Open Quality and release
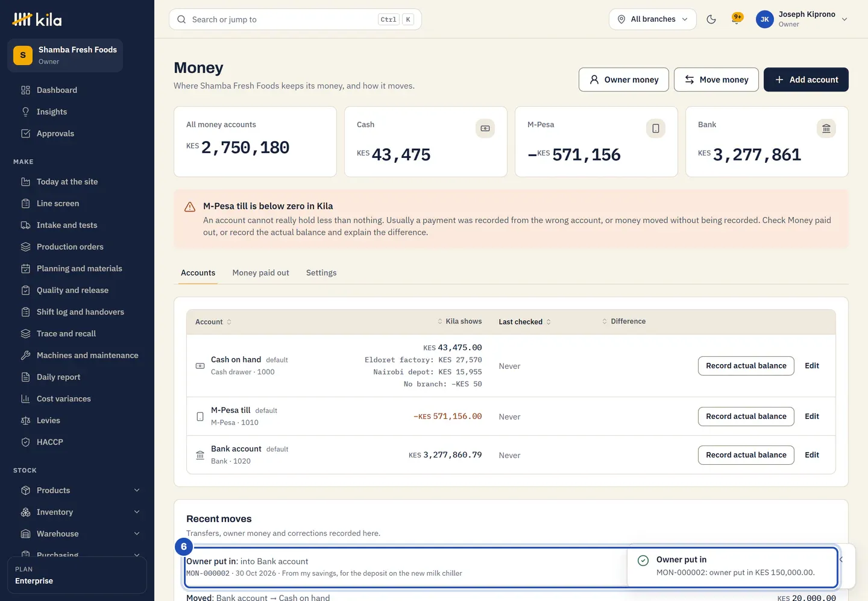 coord(77,290)
